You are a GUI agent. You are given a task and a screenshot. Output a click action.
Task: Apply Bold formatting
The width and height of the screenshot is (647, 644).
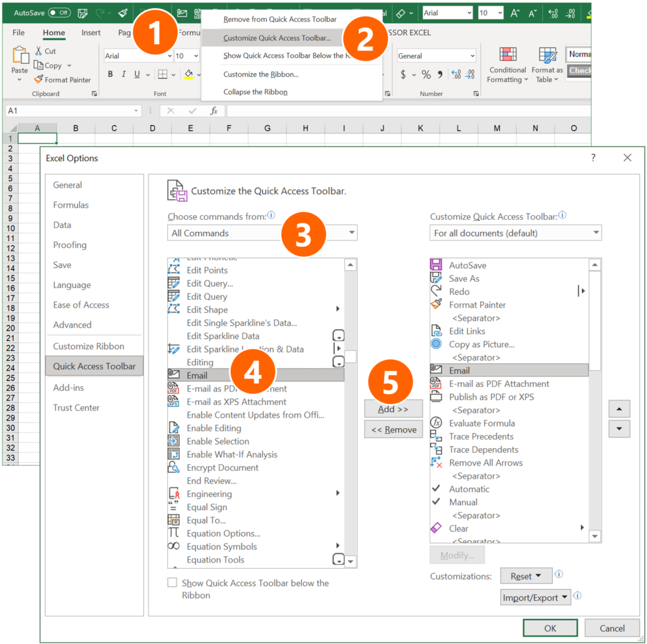[x=110, y=75]
